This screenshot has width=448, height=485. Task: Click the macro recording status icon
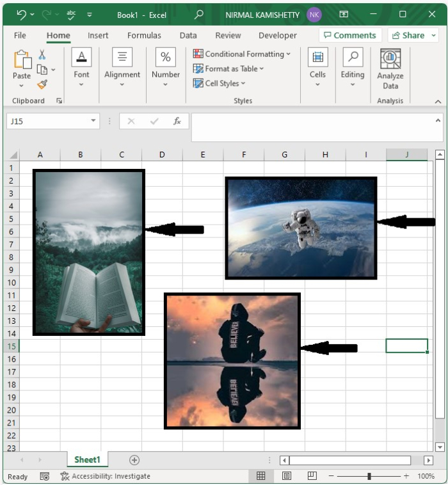click(x=45, y=476)
